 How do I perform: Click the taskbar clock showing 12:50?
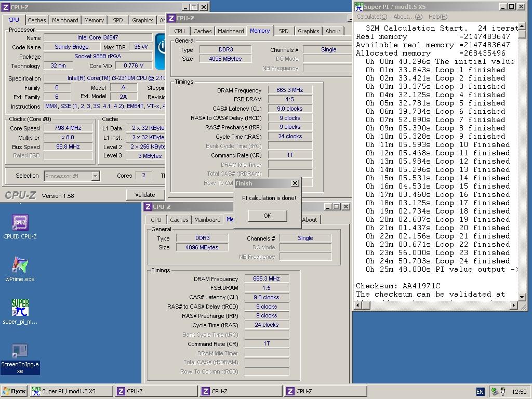[x=519, y=392]
